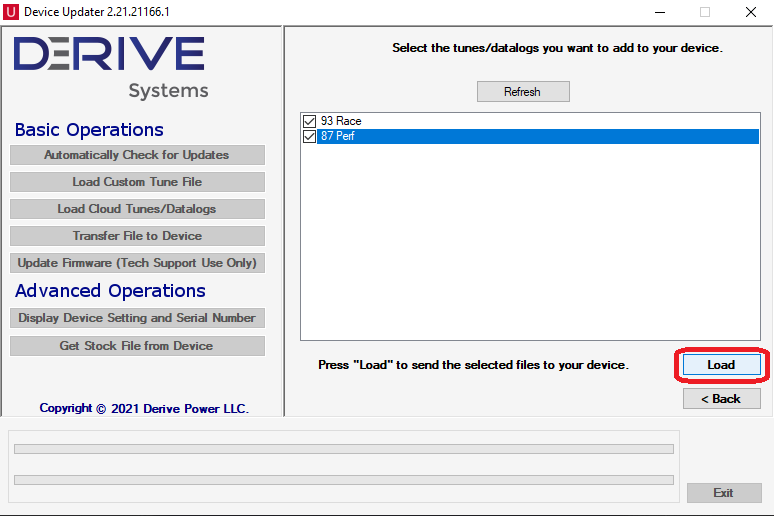
Task: Open Load Cloud Tunes/Datalogs
Action: coord(137,209)
